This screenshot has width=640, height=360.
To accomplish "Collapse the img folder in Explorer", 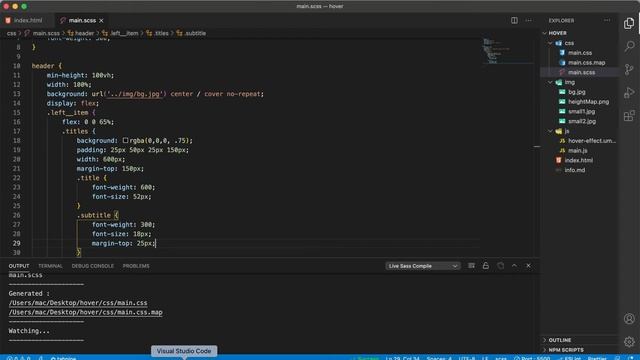I will pos(570,82).
